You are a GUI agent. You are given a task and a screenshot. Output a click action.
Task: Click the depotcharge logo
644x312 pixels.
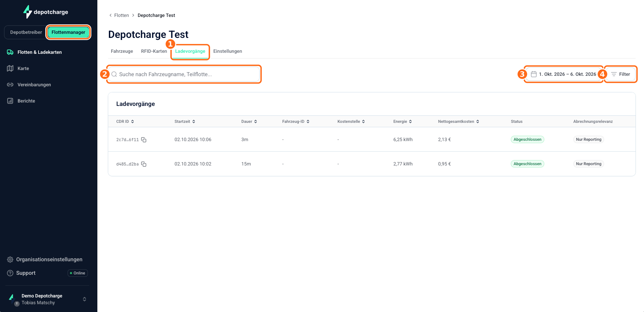pos(46,12)
